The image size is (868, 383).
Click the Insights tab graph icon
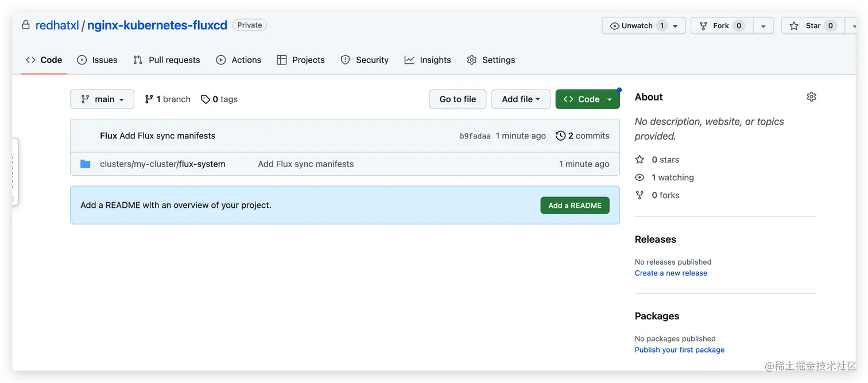pos(409,60)
